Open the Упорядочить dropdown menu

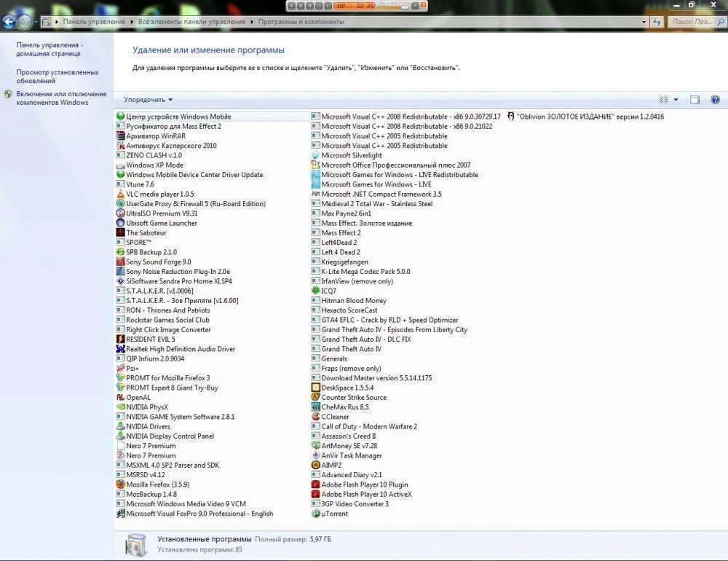tap(148, 100)
